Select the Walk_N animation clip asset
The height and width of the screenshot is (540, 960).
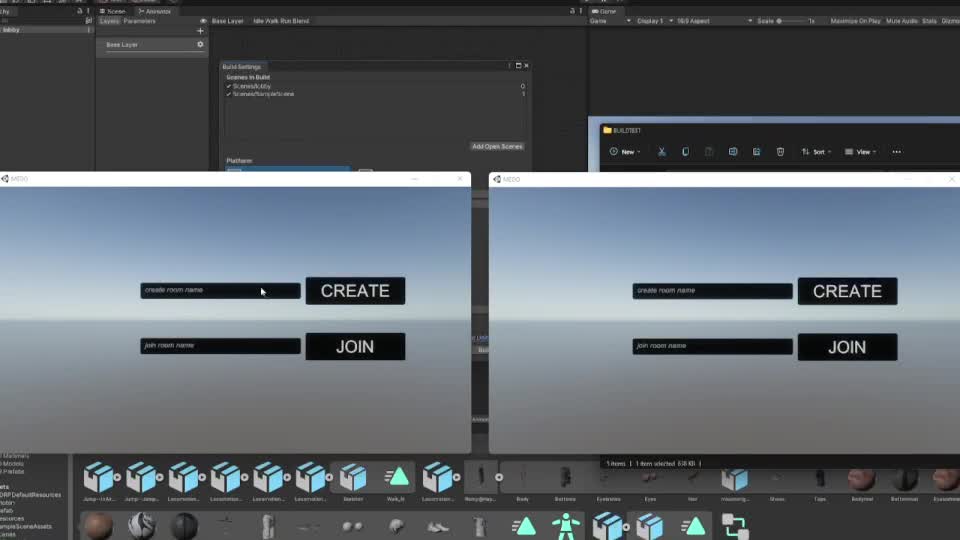click(396, 477)
